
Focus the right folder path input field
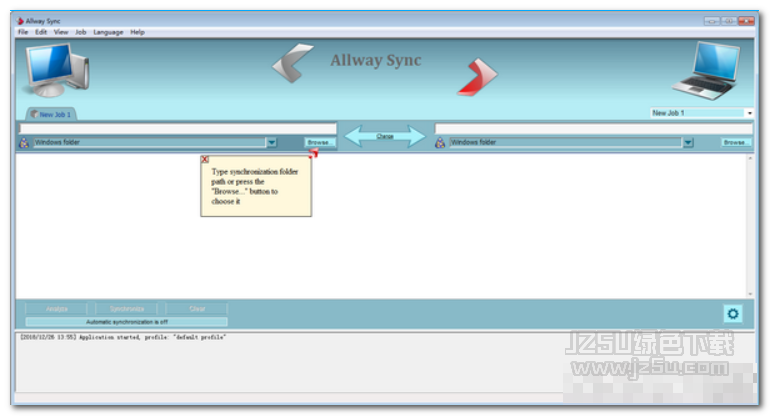[593, 129]
